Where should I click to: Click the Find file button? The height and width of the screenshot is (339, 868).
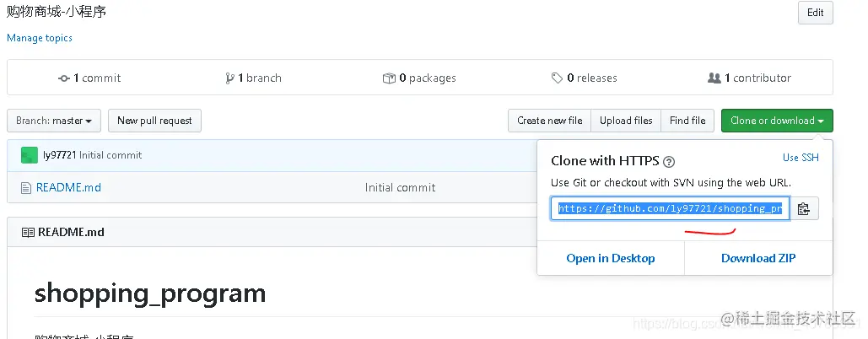pos(687,121)
